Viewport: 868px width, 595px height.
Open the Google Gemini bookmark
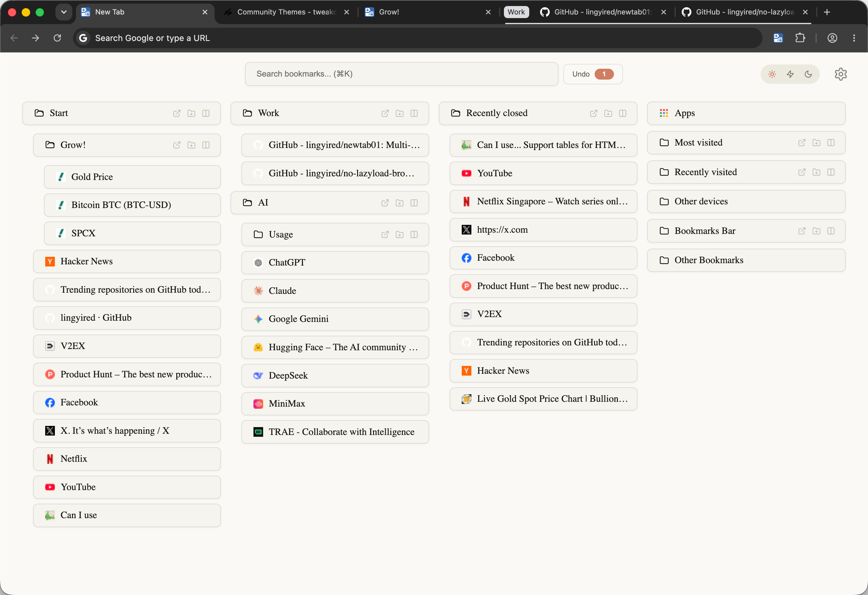point(335,319)
